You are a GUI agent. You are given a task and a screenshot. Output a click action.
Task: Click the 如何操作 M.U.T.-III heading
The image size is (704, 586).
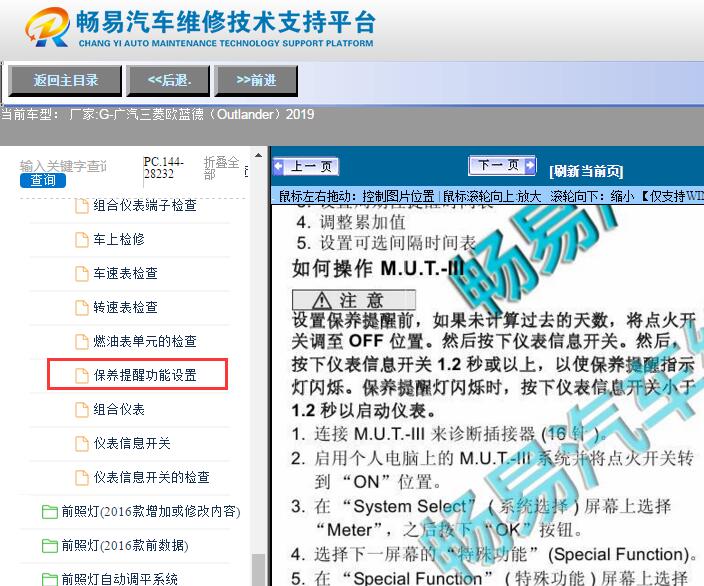378,269
